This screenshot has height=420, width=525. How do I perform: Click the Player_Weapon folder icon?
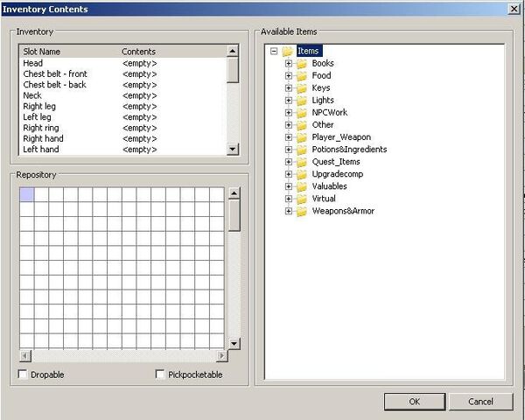302,137
